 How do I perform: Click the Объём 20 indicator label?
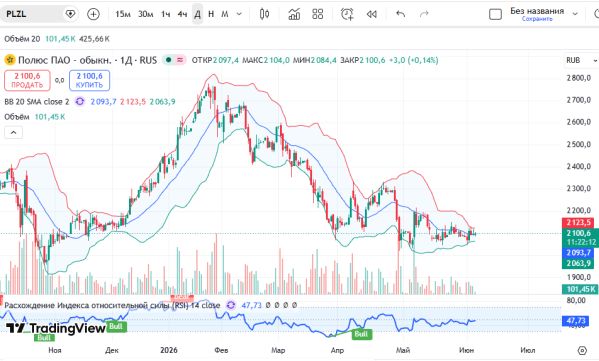[22, 39]
